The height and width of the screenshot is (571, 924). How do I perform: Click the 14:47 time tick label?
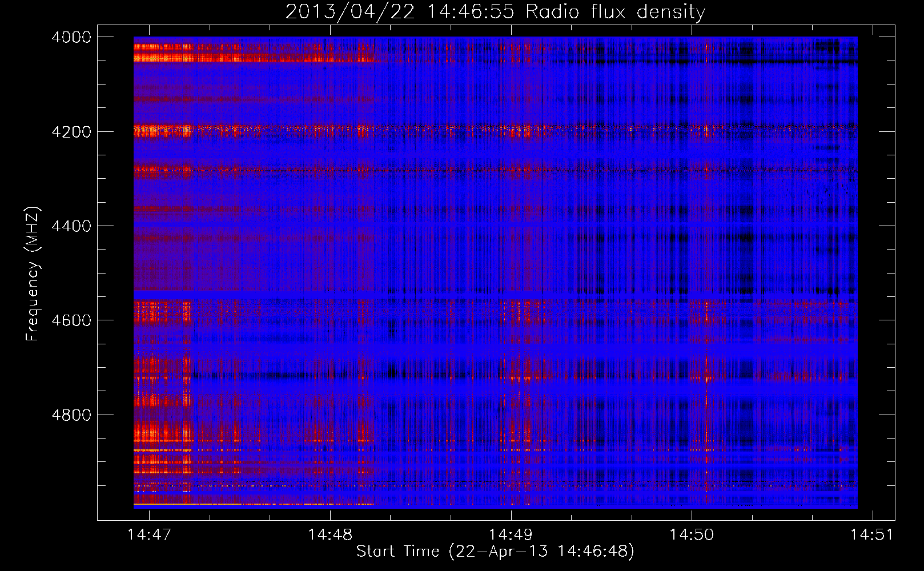(149, 534)
